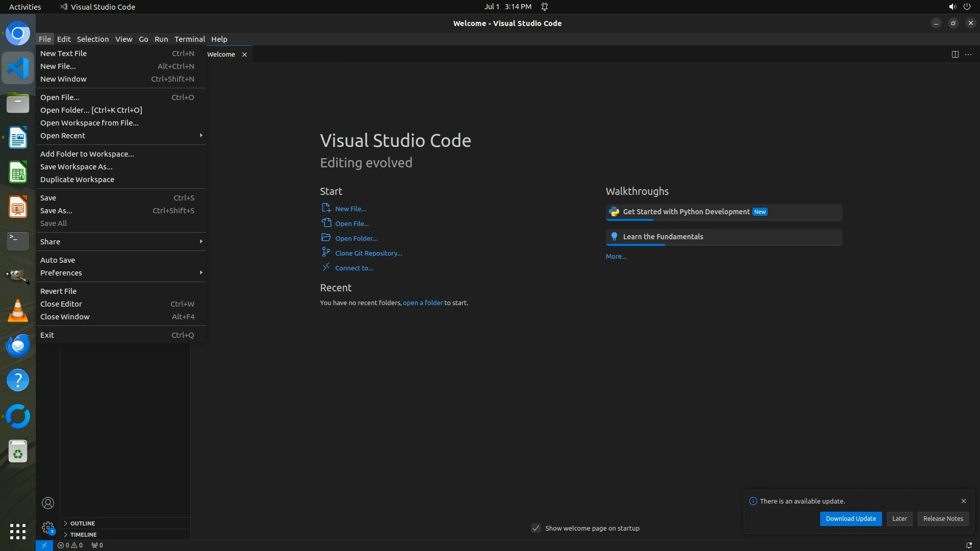Click the Clone Git Repository link
Image resolution: width=980 pixels, height=551 pixels.
[x=368, y=253]
